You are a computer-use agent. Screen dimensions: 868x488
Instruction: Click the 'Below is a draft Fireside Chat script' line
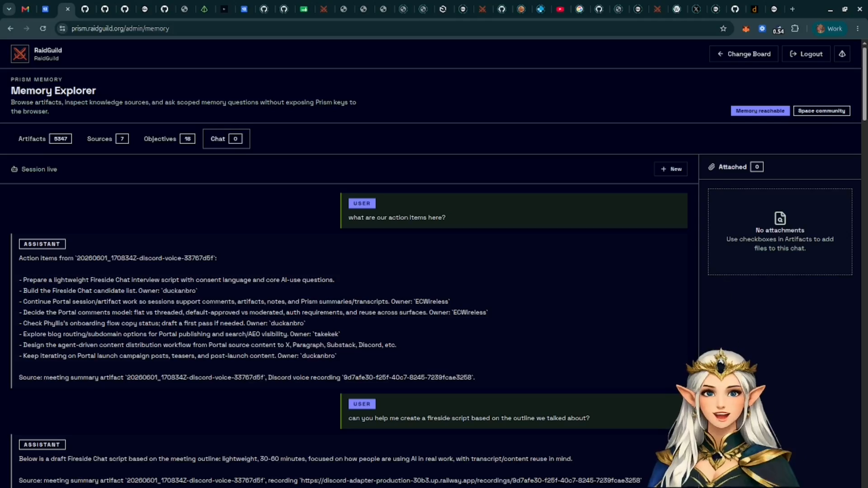point(295,459)
